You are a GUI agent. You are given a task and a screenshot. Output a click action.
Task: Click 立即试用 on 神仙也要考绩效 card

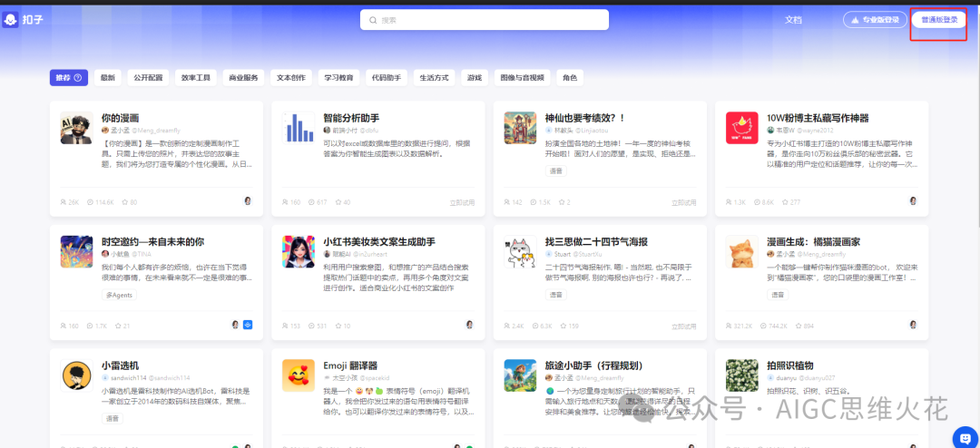click(684, 202)
